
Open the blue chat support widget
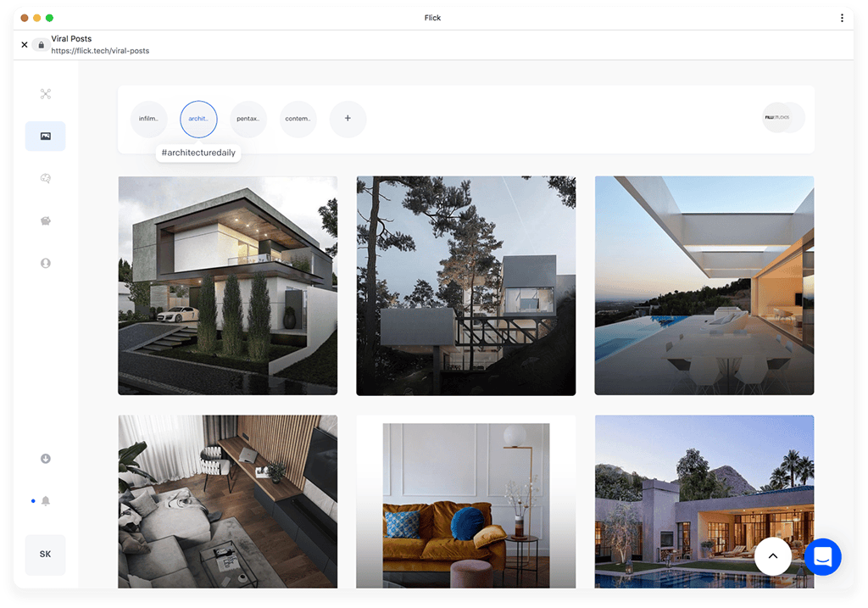coord(822,556)
